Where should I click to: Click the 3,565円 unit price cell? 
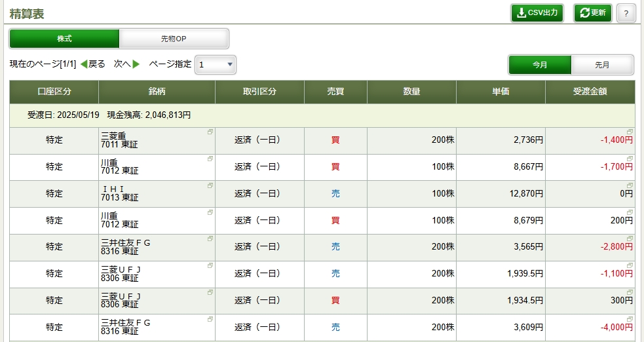click(x=501, y=247)
